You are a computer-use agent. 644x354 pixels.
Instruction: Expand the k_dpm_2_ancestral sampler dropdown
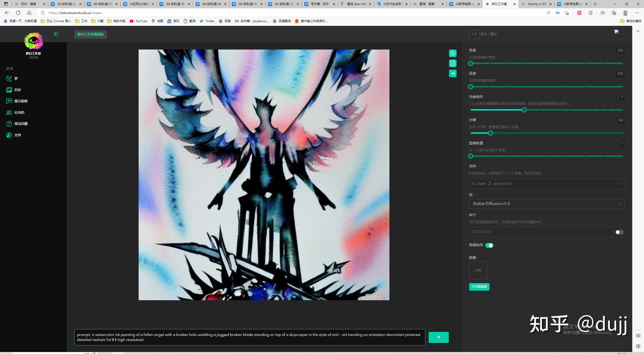pos(546,184)
